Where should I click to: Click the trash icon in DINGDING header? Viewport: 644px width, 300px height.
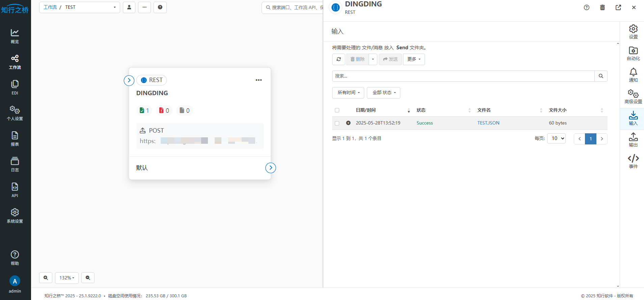(x=602, y=7)
